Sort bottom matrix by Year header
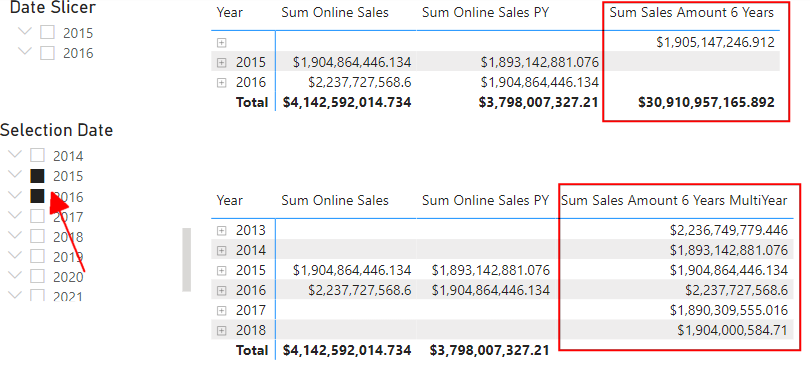 click(x=229, y=200)
